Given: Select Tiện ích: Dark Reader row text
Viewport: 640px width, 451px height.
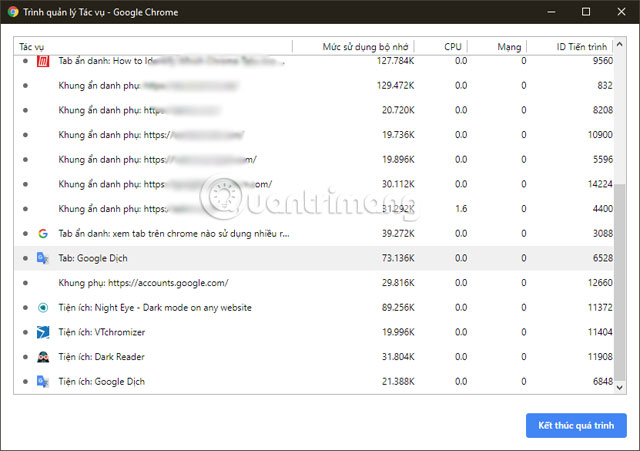Looking at the screenshot, I should click(101, 357).
